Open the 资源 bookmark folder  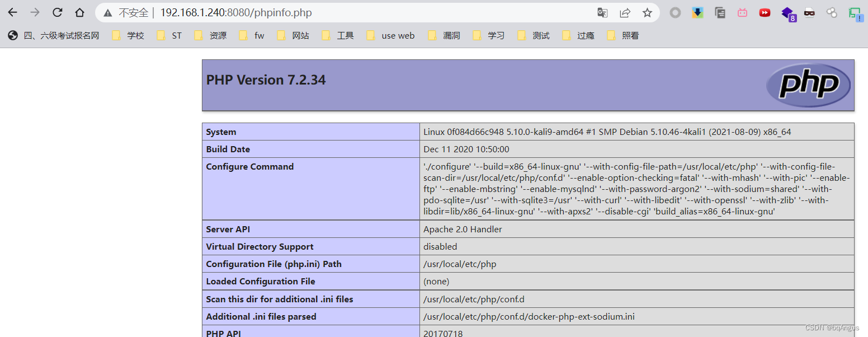210,35
